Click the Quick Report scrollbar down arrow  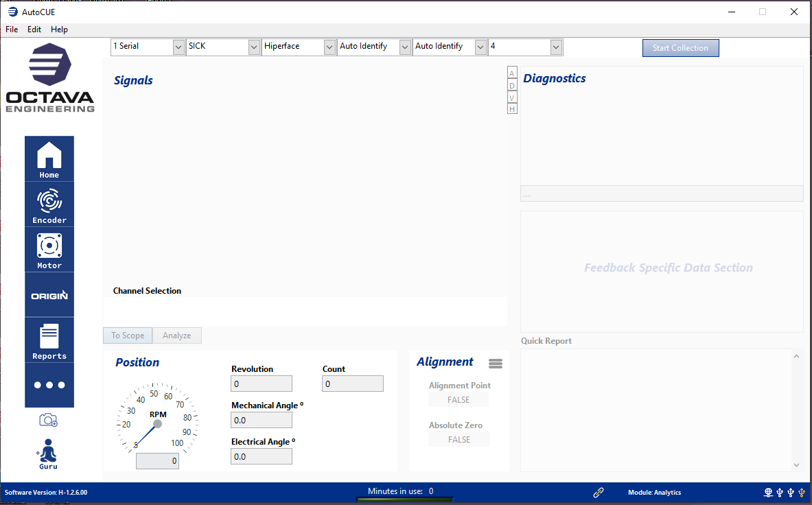click(x=796, y=465)
